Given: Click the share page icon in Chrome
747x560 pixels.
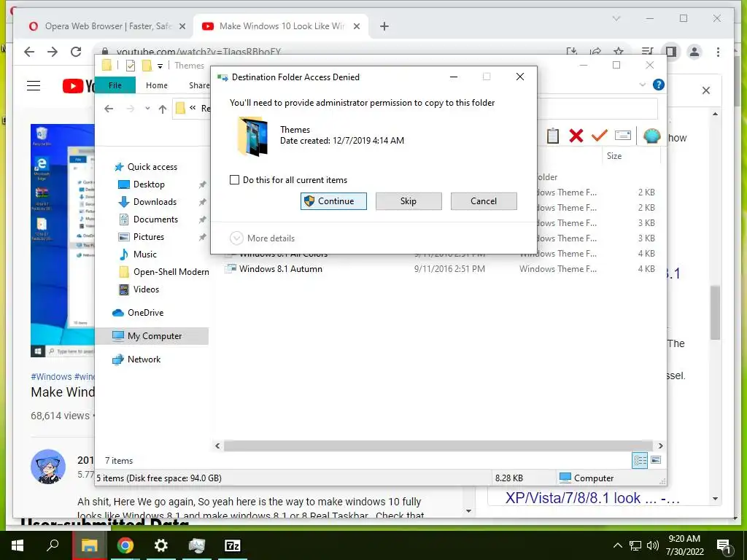Looking at the screenshot, I should click(x=595, y=51).
